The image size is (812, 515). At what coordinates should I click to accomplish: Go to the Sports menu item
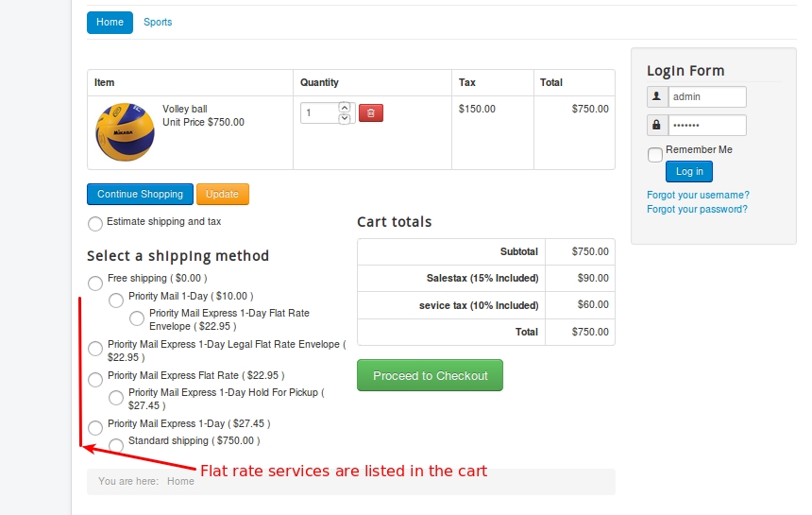pyautogui.click(x=158, y=23)
